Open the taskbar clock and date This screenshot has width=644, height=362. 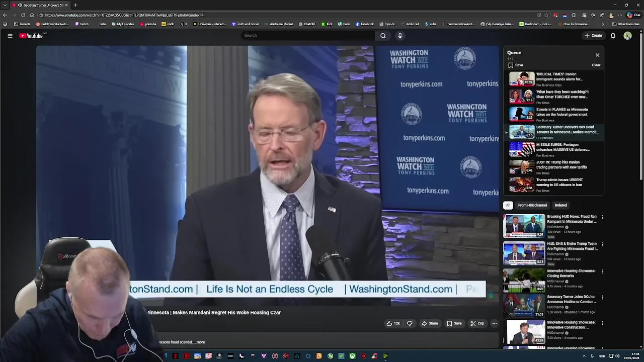(x=631, y=356)
